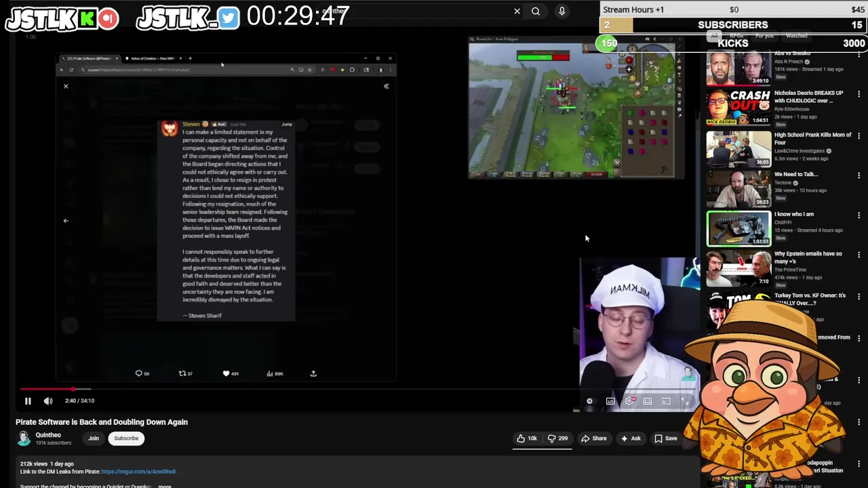Image resolution: width=868 pixels, height=488 pixels.
Task: Open the player settings gear
Action: [x=629, y=401]
